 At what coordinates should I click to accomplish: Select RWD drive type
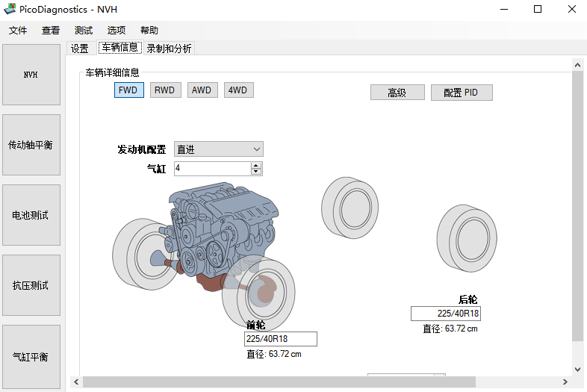[x=166, y=90]
